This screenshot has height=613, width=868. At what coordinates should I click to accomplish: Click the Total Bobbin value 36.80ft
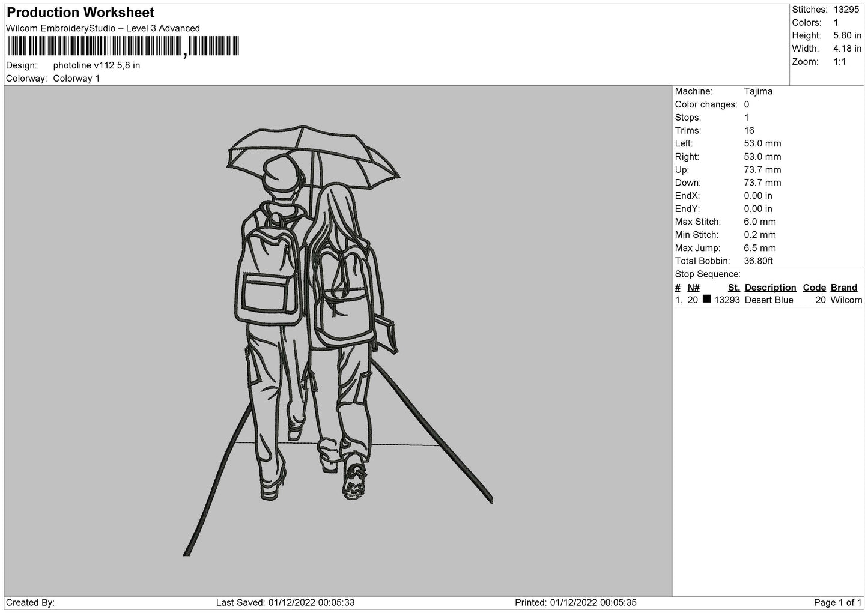(758, 261)
